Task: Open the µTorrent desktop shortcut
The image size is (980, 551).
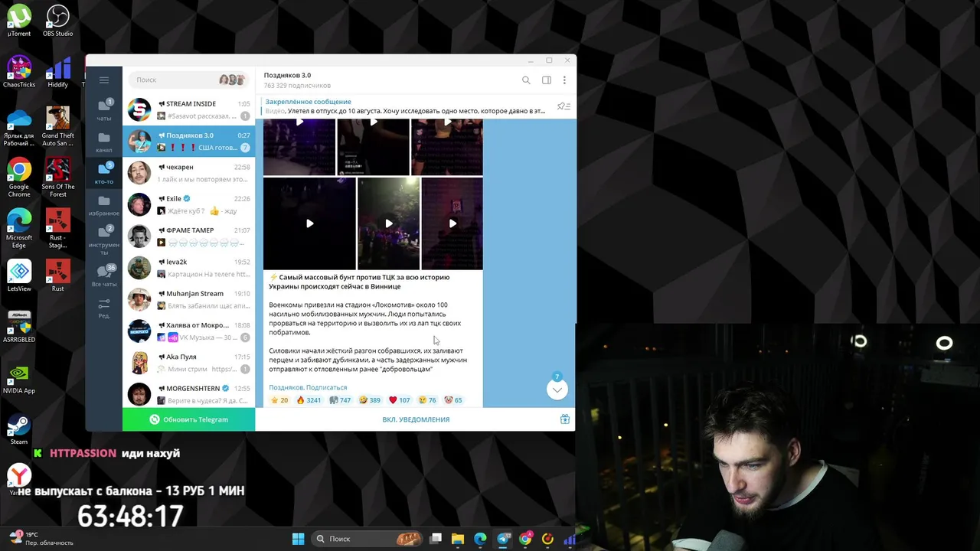Action: [19, 21]
